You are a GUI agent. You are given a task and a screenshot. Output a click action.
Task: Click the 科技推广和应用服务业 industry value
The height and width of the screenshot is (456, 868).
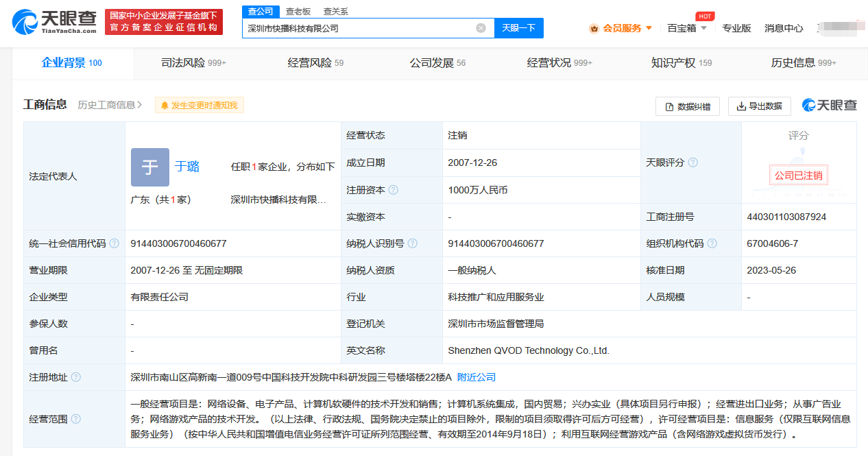pos(496,297)
